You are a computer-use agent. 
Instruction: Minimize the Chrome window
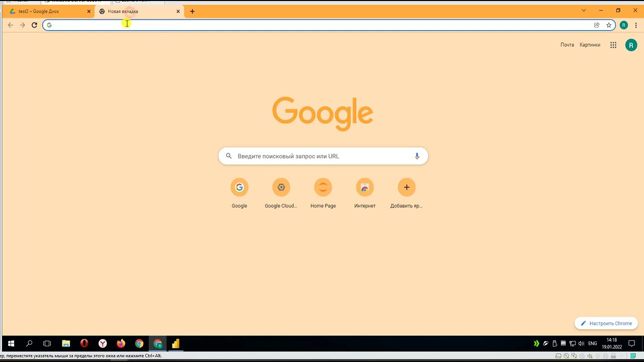(601, 11)
